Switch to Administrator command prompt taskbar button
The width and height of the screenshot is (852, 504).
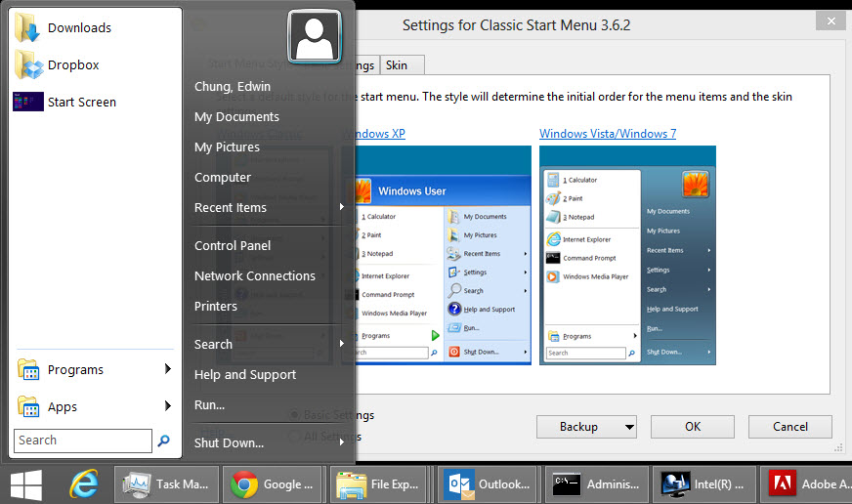[x=597, y=483]
